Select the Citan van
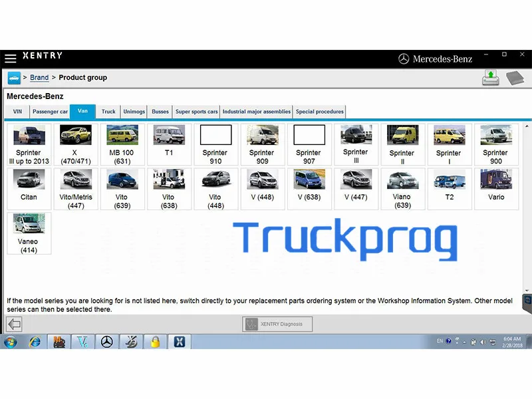Image resolution: width=532 pixels, height=399 pixels. coord(29,189)
